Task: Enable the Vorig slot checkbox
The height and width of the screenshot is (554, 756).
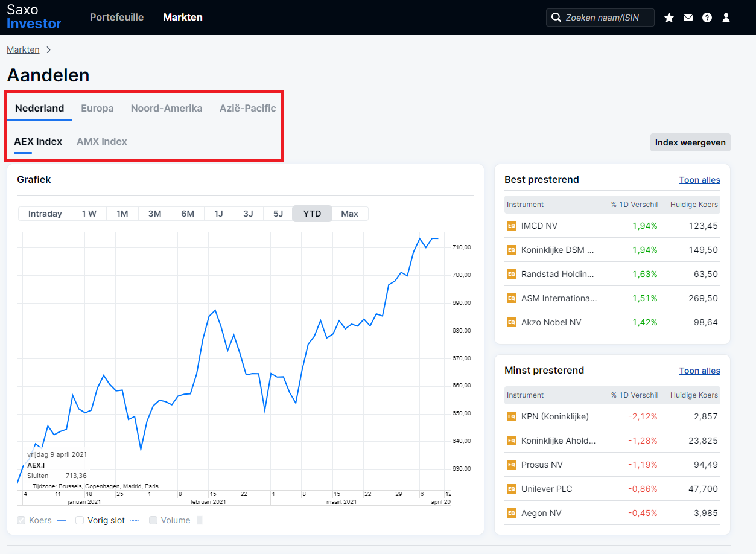Action: (x=80, y=520)
